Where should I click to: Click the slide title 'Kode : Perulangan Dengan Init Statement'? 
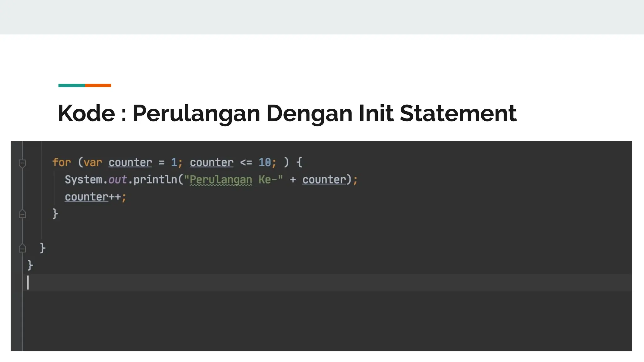[x=287, y=113]
